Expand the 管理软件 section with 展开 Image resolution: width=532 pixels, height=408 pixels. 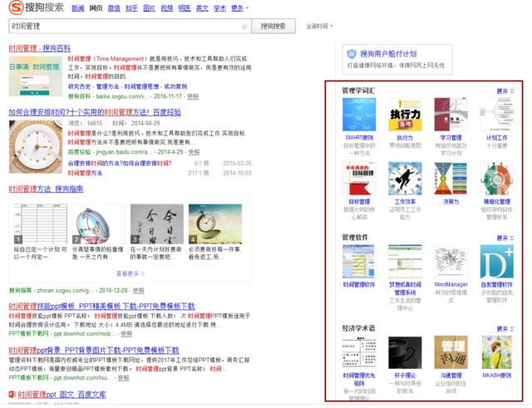[x=505, y=238]
